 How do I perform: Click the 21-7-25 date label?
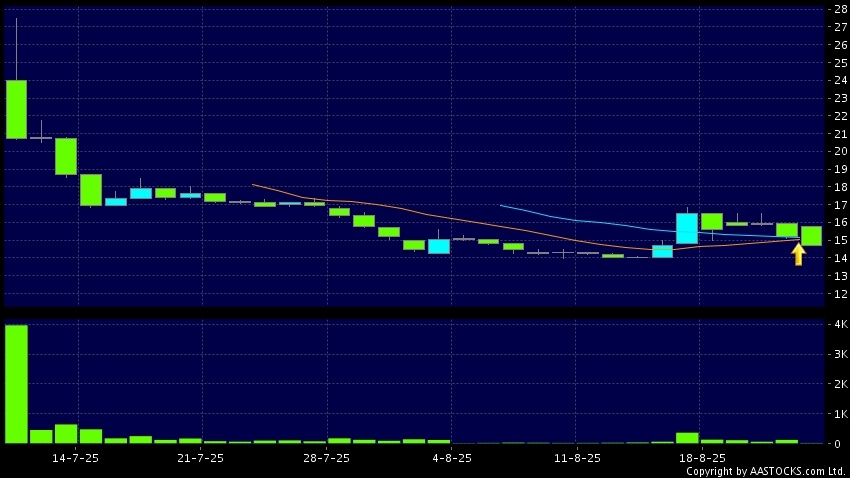(x=200, y=458)
